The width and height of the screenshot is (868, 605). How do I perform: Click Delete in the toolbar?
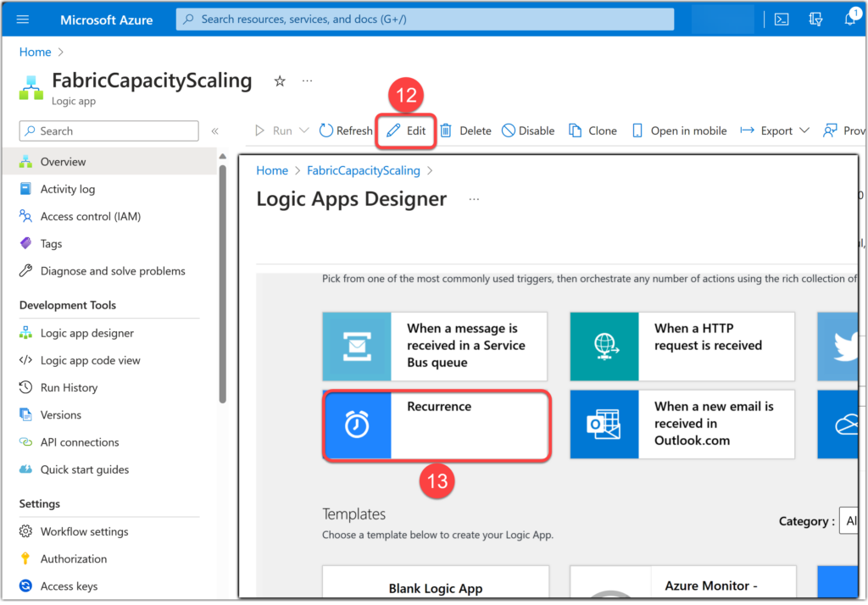pyautogui.click(x=466, y=130)
